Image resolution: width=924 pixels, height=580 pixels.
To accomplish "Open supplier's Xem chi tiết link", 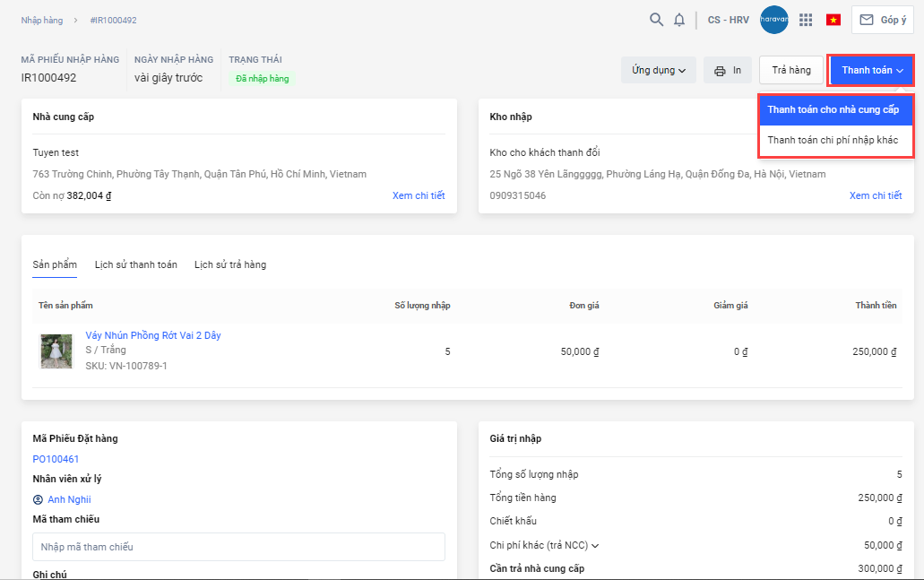I will pos(419,195).
